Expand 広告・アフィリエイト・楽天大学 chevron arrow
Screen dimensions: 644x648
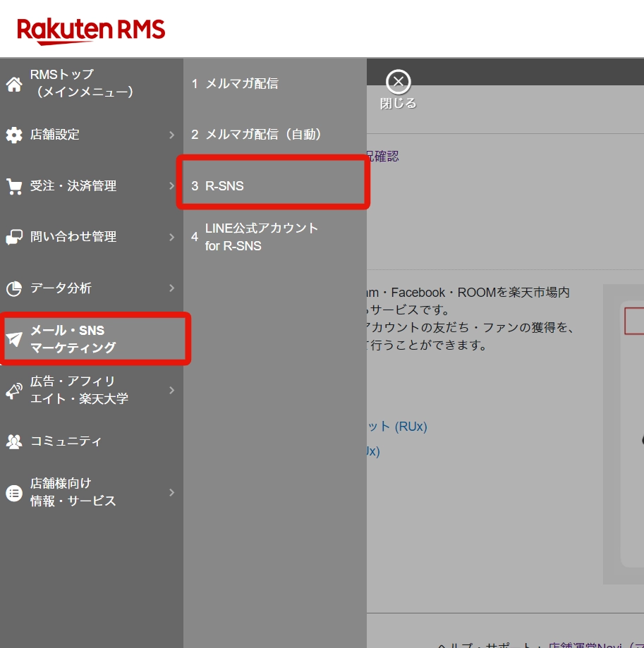point(171,390)
